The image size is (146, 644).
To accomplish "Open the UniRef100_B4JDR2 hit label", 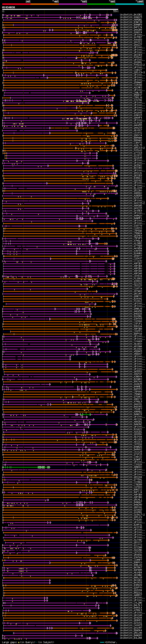I will (x=131, y=15).
